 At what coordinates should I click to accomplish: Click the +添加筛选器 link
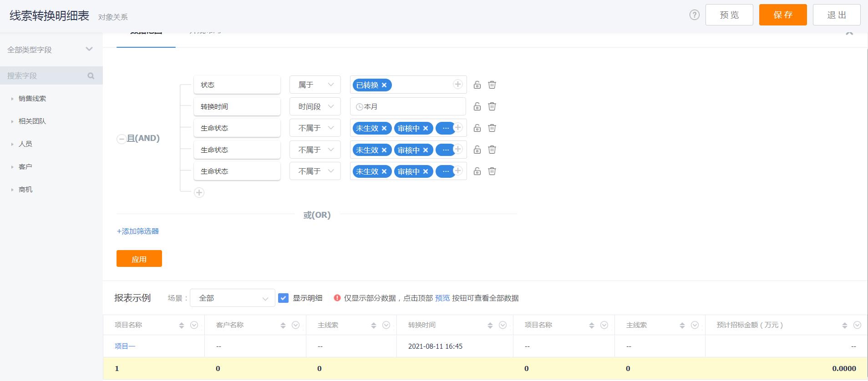click(138, 231)
